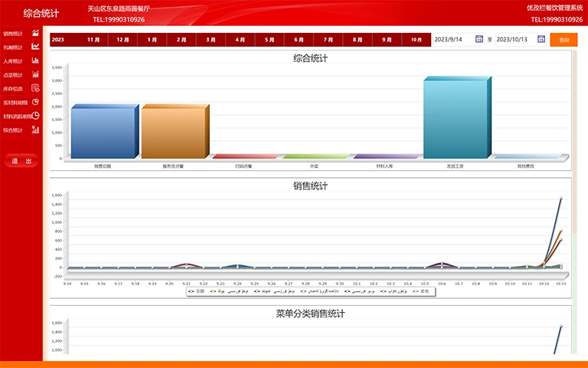Image resolution: width=588 pixels, height=368 pixels.
Task: Click the 2023 year tab
Action: point(57,39)
